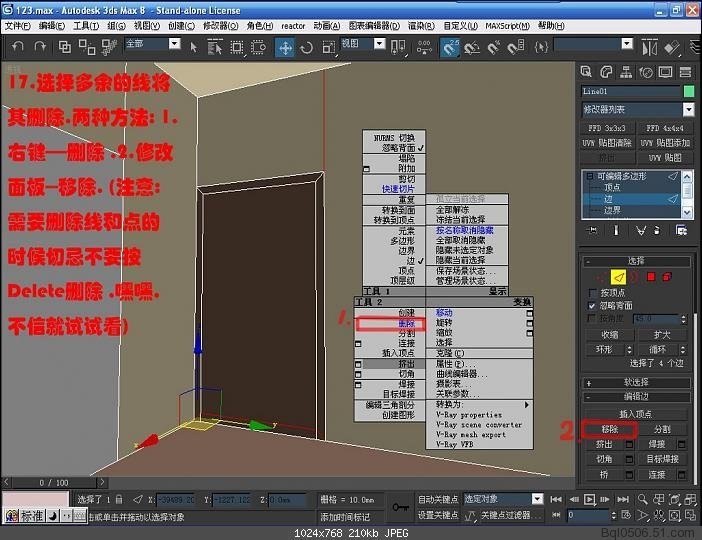Image resolution: width=702 pixels, height=540 pixels.
Task: Click the 目标焊接 button
Action: [662, 459]
